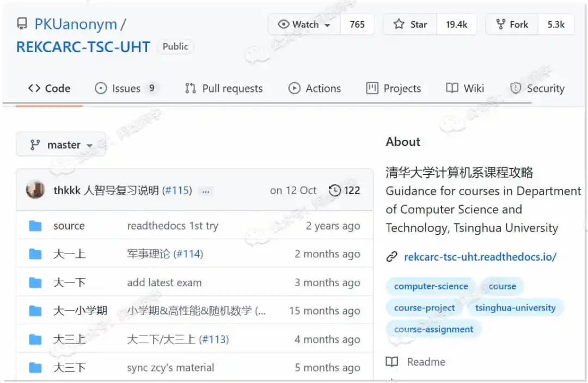This screenshot has height=383, width=588.
Task: Open the rekcarc-tsc-uht.readthedocs.io link
Action: click(480, 257)
